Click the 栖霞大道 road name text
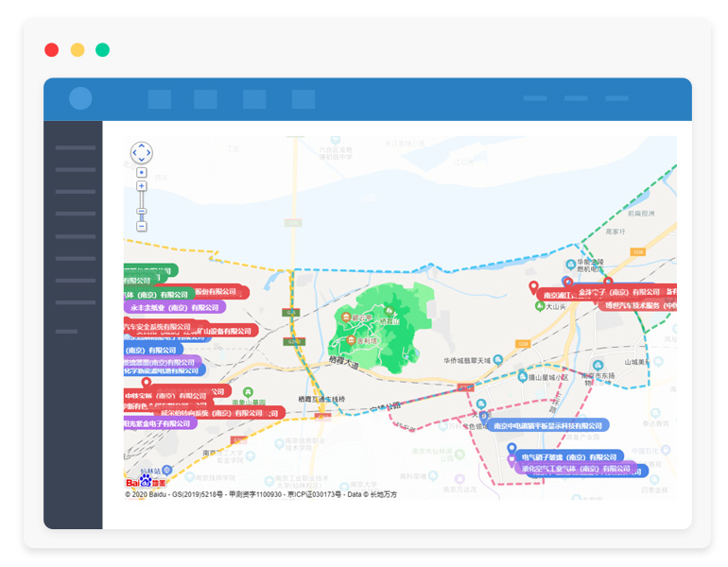This screenshot has width=728, height=567. pos(343,362)
